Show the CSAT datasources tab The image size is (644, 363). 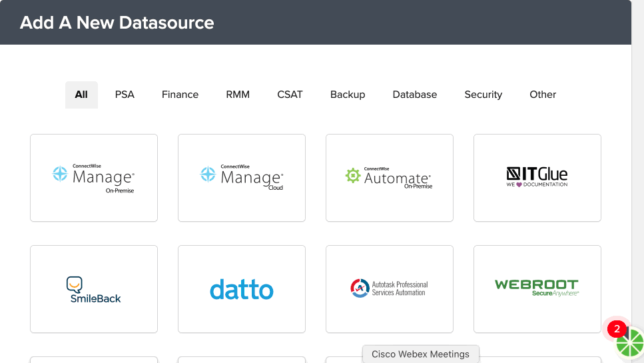pos(290,95)
